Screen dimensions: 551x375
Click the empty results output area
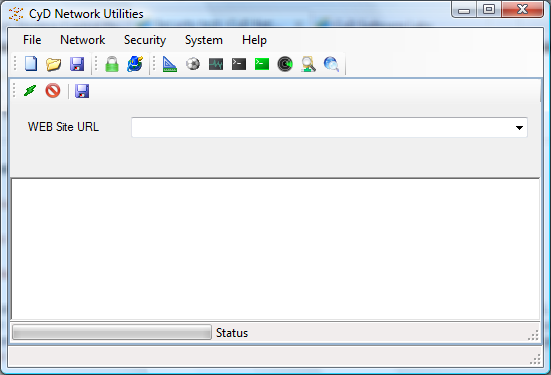(276, 249)
